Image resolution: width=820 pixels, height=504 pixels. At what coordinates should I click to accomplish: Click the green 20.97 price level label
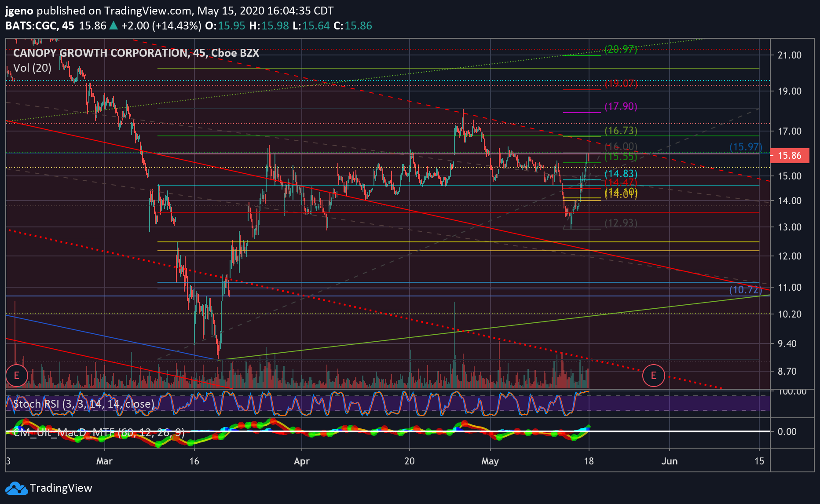621,49
